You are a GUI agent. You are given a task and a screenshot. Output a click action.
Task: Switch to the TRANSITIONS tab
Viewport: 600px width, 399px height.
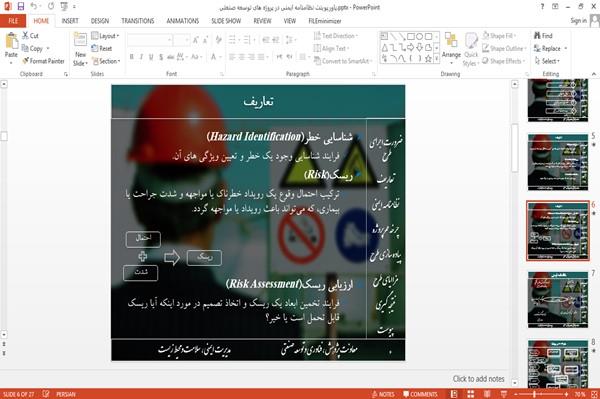click(x=138, y=21)
